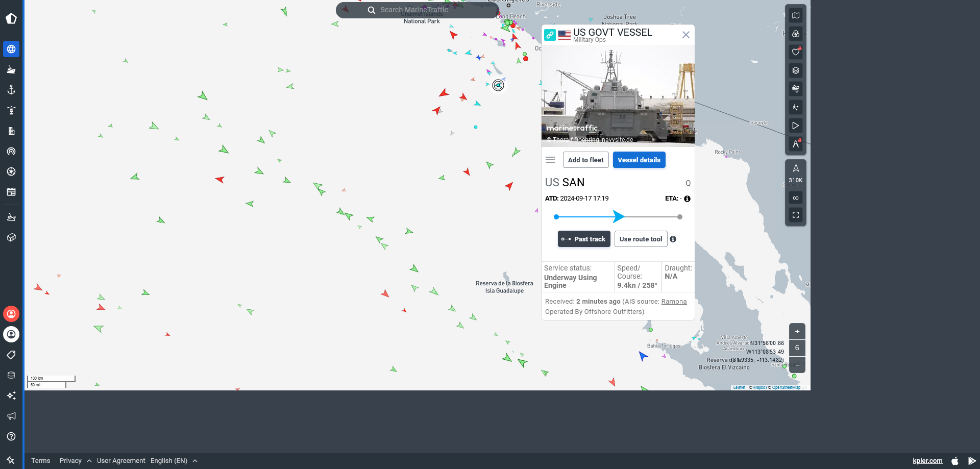Open the popup hamburger menu
Image resolution: width=980 pixels, height=469 pixels.
click(550, 160)
